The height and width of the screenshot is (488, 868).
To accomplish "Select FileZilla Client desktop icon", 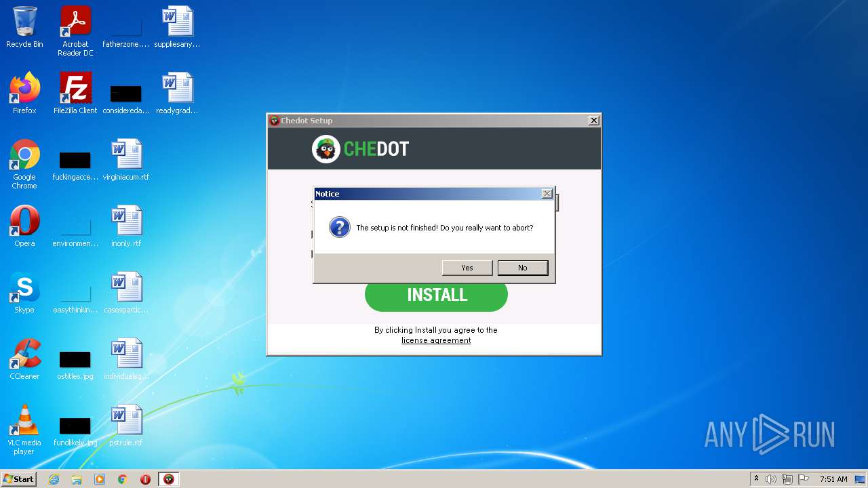I will [75, 94].
